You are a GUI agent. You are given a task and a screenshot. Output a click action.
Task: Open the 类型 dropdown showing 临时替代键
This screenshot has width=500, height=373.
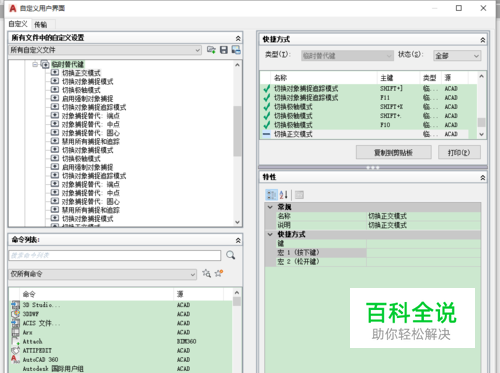tap(347, 56)
